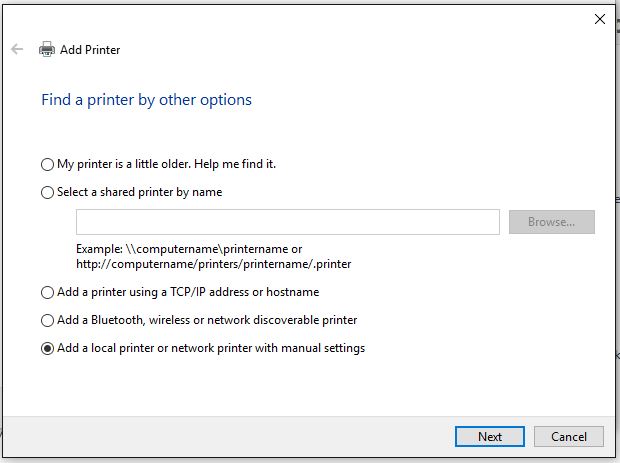This screenshot has height=463, width=620.
Task: Click the 'network discoverable printer' label text
Action: pyautogui.click(x=282, y=320)
